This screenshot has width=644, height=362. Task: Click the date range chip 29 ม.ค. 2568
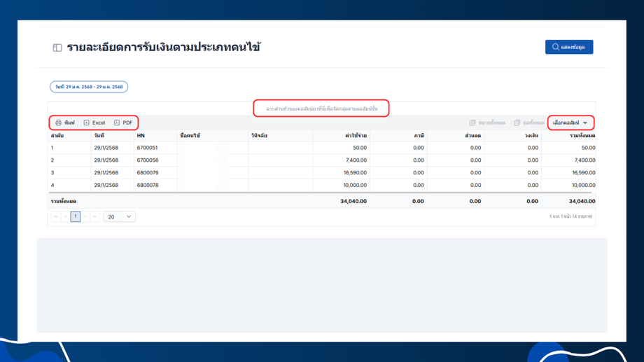pos(89,87)
